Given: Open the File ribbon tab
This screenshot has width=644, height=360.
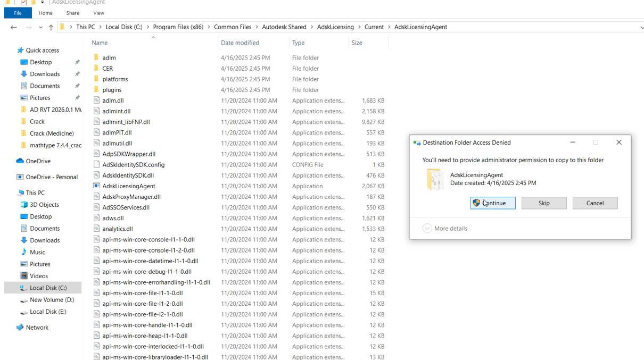Looking at the screenshot, I should click(18, 13).
